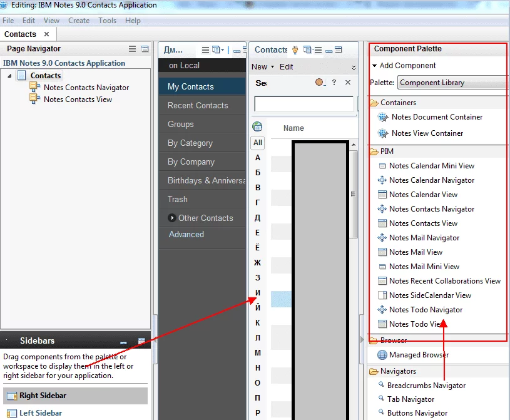Click the Managed Browser globe icon
The width and height of the screenshot is (510, 420).
click(x=382, y=355)
